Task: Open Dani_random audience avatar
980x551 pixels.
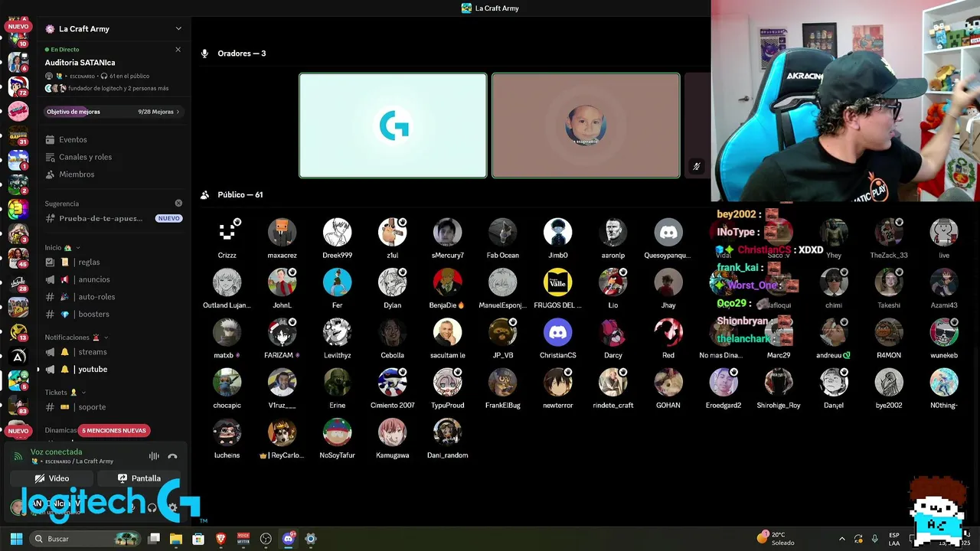Action: click(x=447, y=432)
